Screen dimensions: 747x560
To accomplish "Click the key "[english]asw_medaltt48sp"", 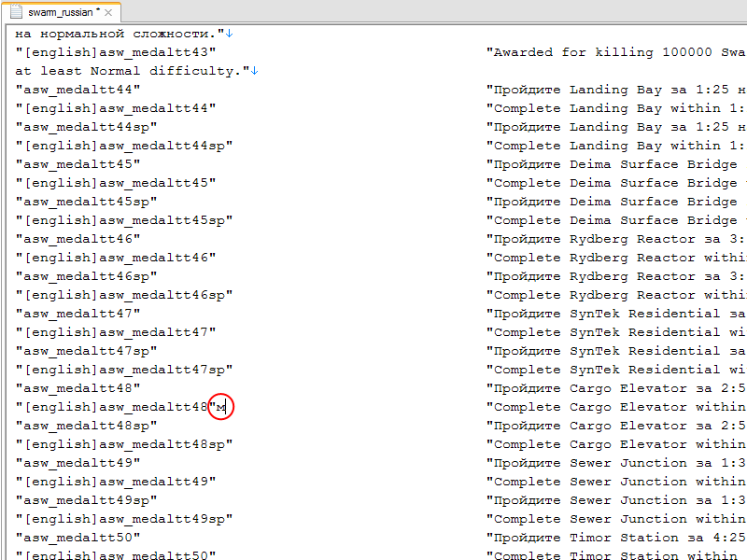I will [124, 444].
